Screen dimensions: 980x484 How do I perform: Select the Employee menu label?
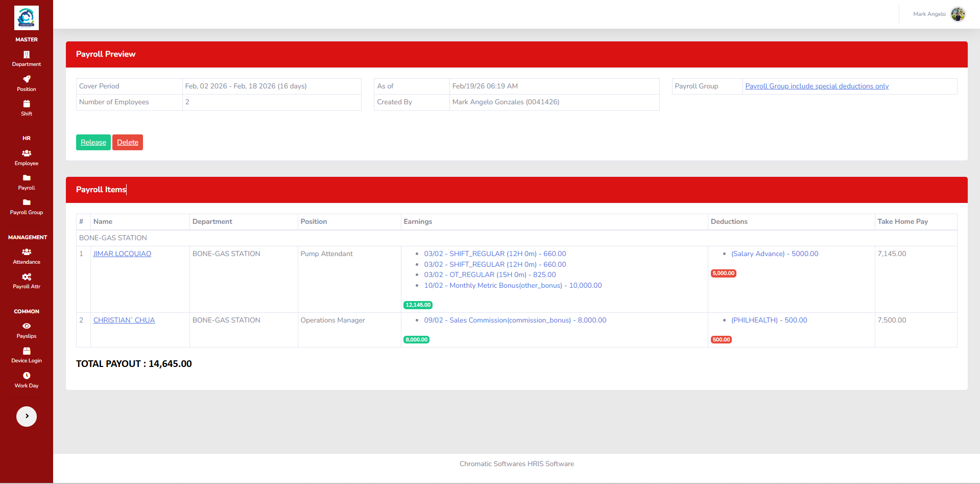[x=27, y=164]
